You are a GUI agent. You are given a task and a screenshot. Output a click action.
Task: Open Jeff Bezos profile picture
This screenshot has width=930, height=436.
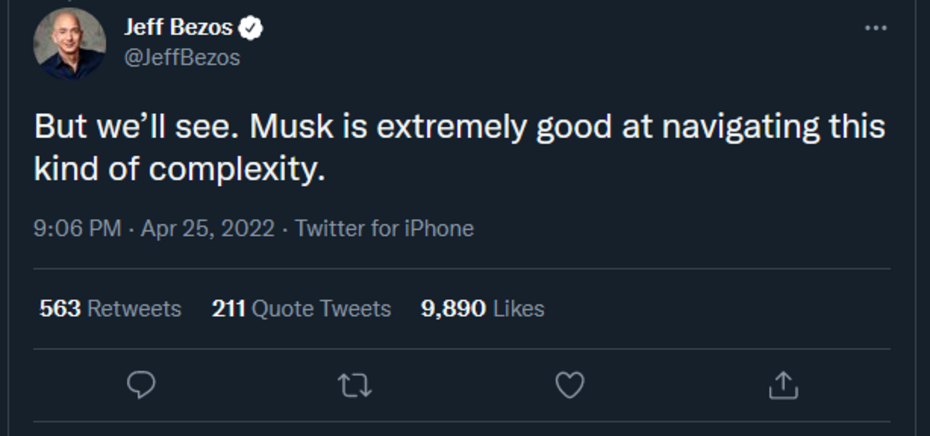(70, 43)
